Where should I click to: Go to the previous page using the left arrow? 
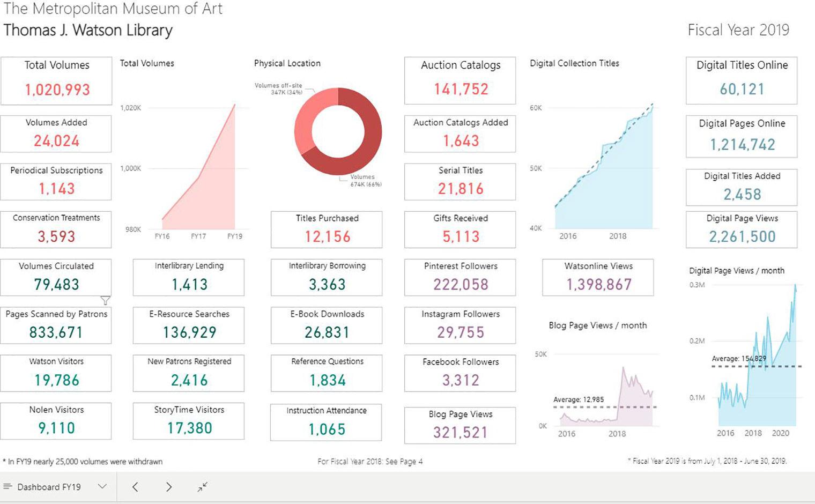tap(135, 487)
